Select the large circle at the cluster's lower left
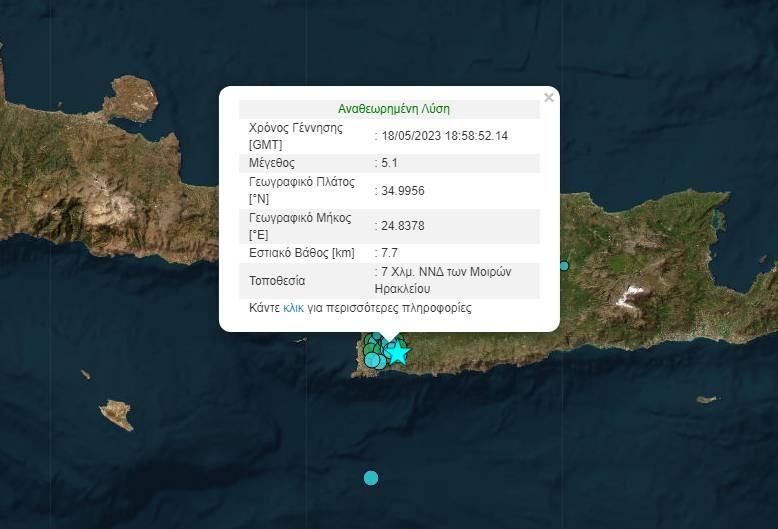Viewport: 778px width, 529px height. pos(372,360)
